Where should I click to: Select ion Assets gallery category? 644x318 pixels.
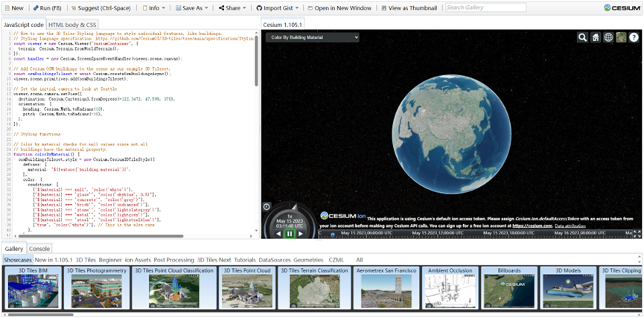pos(138,260)
